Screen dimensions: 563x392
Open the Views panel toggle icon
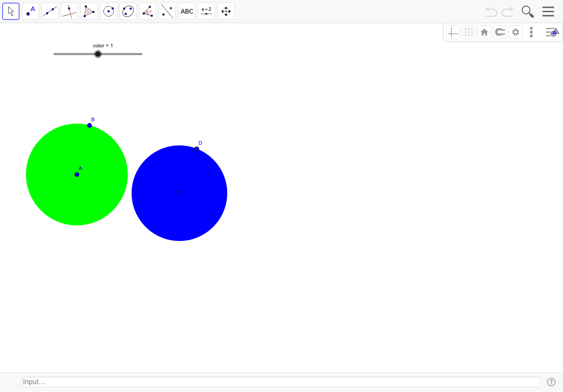[x=552, y=32]
